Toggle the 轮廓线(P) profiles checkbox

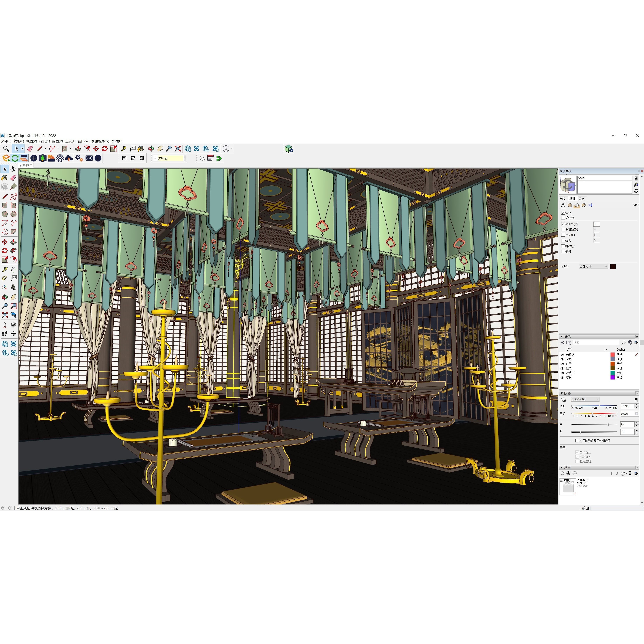pos(563,224)
